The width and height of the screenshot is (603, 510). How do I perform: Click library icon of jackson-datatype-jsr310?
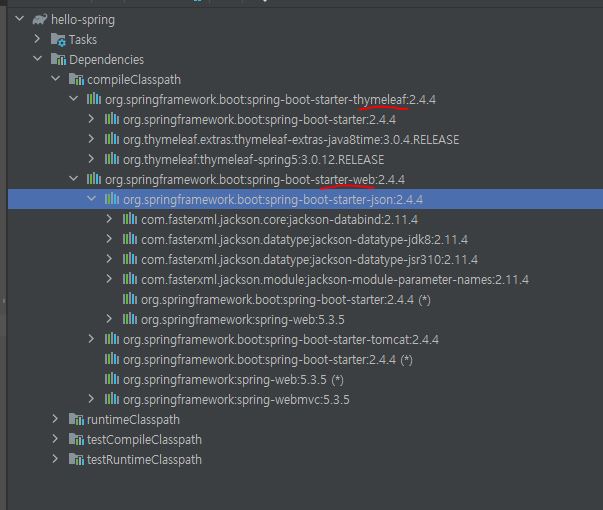130,259
